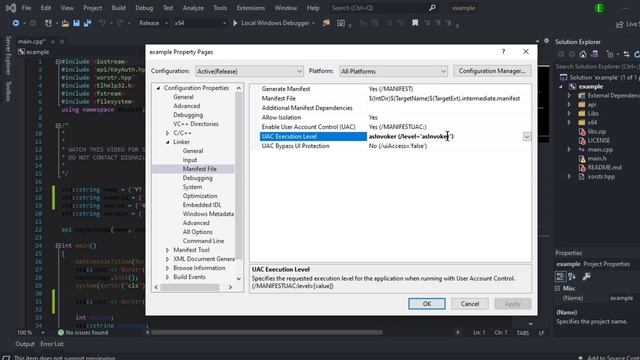The width and height of the screenshot is (640, 360).
Task: Click the Save All toolbar icon
Action: point(87,23)
